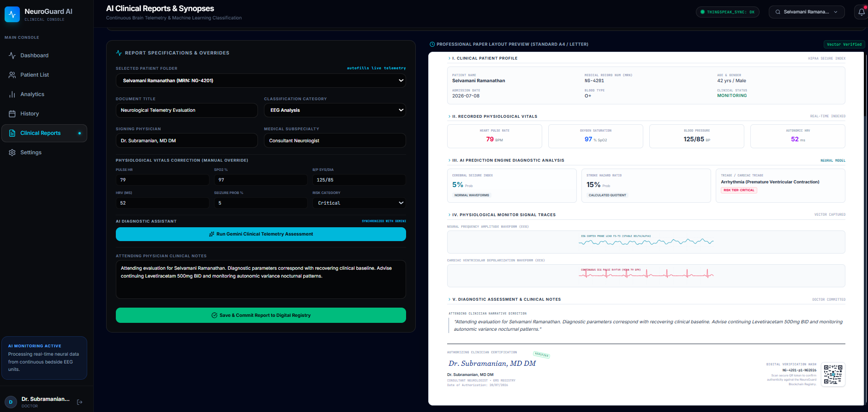Open the Dashboard page
The image size is (868, 412).
(44, 55)
